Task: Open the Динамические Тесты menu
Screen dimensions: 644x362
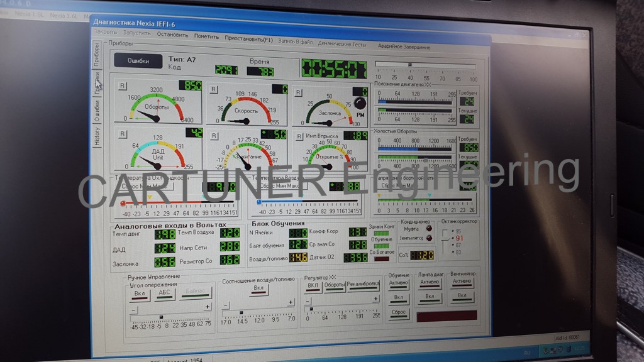Action: [x=341, y=44]
